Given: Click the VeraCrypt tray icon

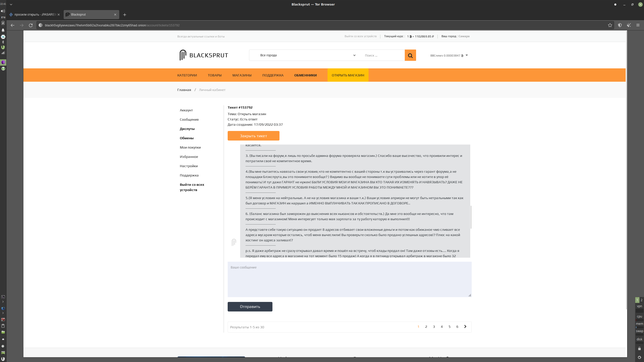Looking at the screenshot, I should pos(3,37).
